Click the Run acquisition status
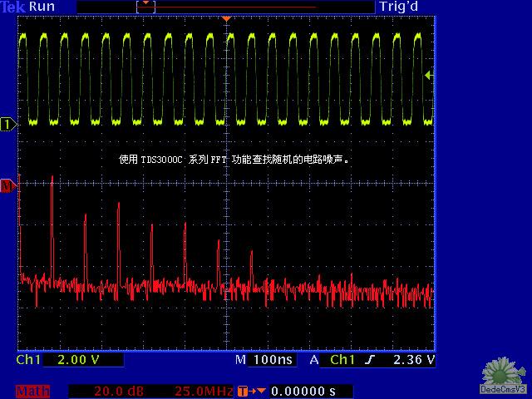Image resolution: width=532 pixels, height=399 pixels. tap(42, 7)
